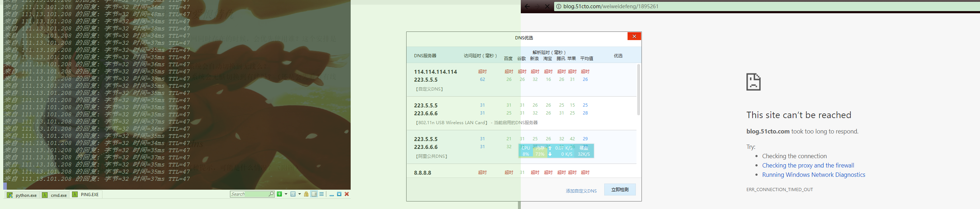Click the magnifier icon in Search box
Image resolution: width=980 pixels, height=209 pixels.
coord(271,194)
